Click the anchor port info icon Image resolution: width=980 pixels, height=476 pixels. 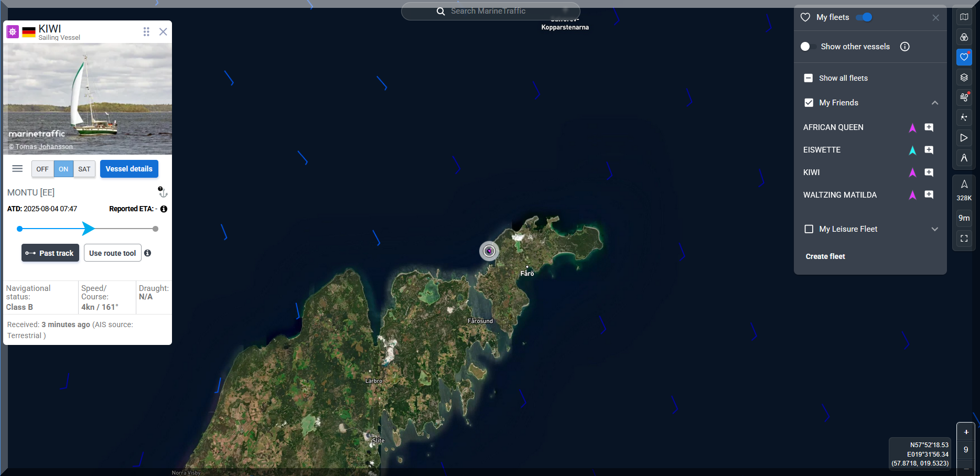click(163, 192)
